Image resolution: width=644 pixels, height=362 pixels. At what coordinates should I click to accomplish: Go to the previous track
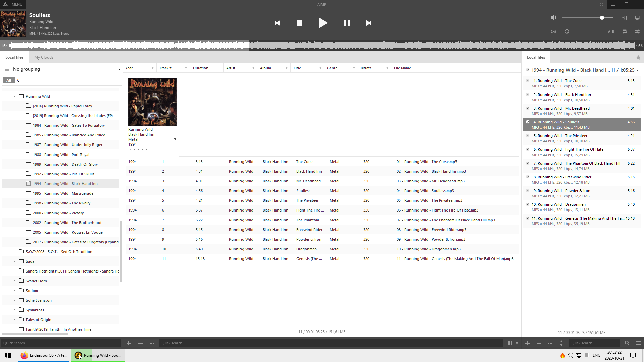[x=277, y=23]
